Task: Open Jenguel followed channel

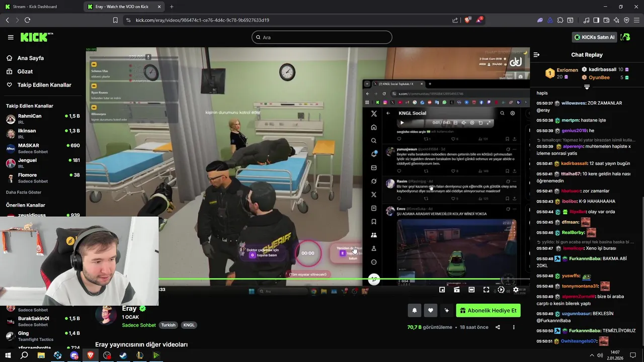Action: pos(43,163)
